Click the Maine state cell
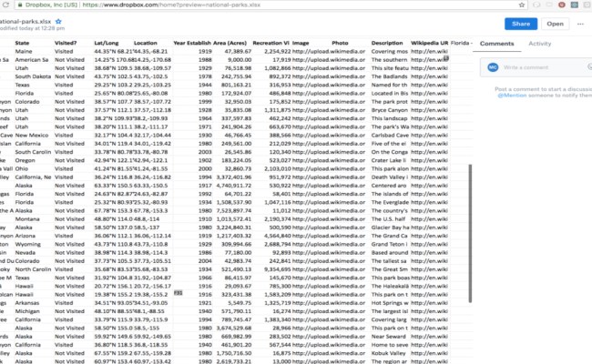This screenshot has height=364, width=592. pos(24,51)
